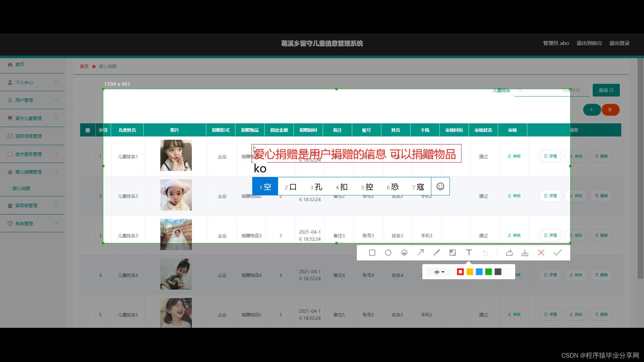Toggle the select-all header checkbox

[88, 130]
